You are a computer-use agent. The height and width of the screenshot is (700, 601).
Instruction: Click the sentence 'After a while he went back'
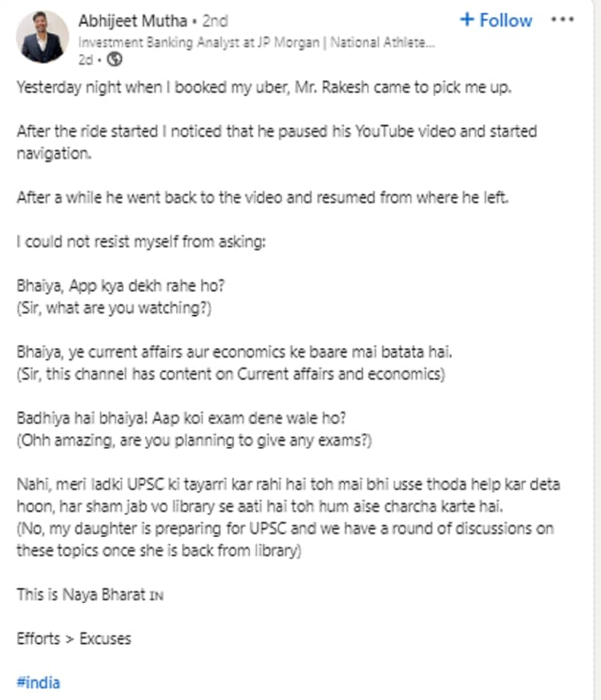[x=262, y=197]
